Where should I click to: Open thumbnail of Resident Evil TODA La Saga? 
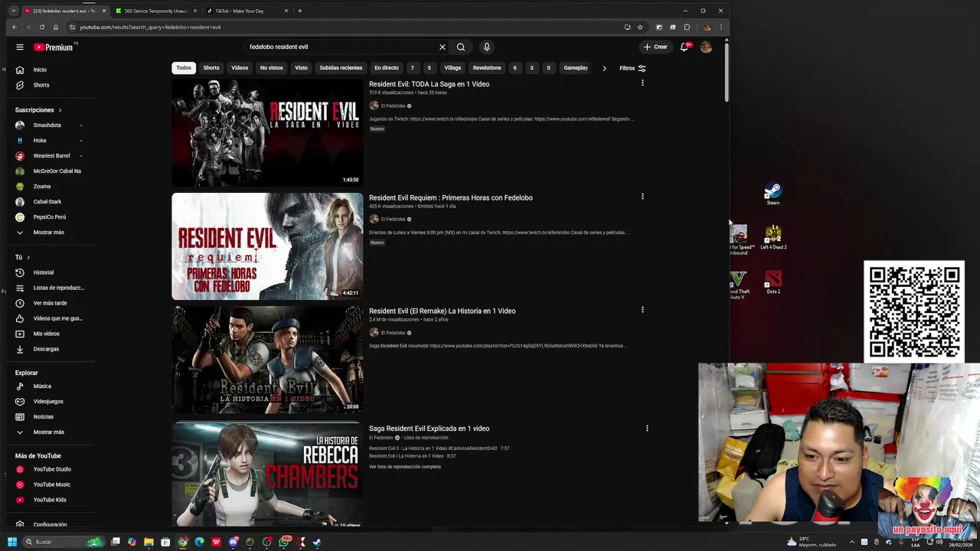tap(267, 133)
